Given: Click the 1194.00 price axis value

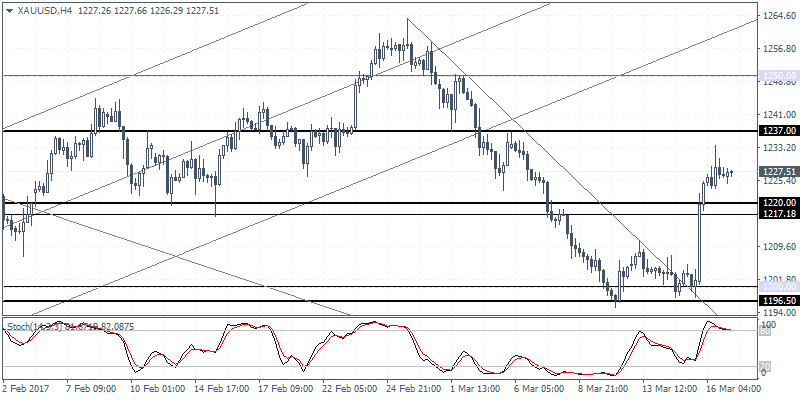Looking at the screenshot, I should pos(777,312).
